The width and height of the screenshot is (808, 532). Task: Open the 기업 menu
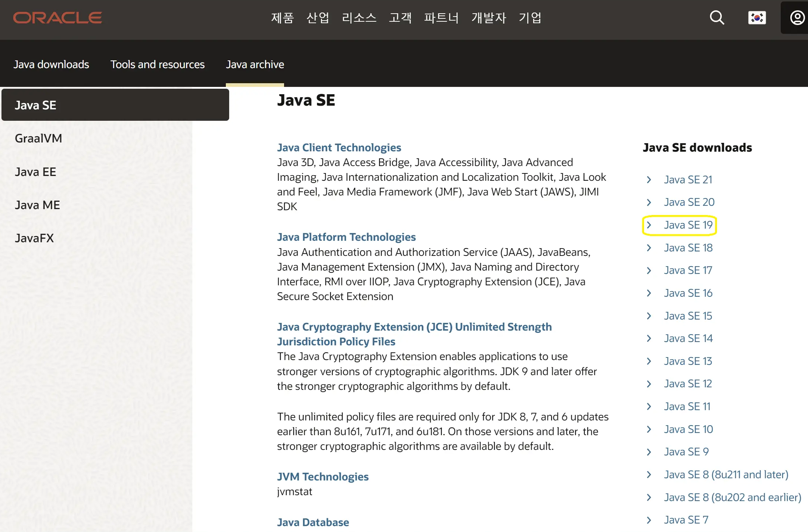point(530,18)
